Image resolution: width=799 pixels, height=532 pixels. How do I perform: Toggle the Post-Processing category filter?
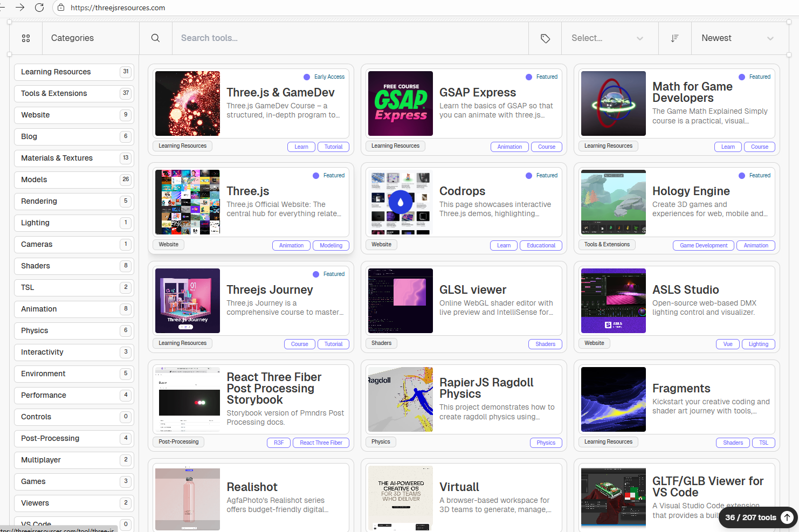click(x=74, y=438)
